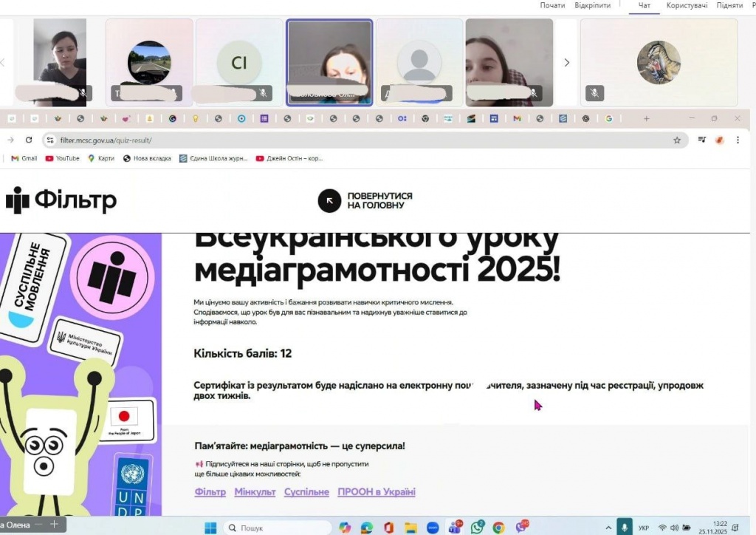Show the next page of participant videos
The image size is (756, 535).
pyautogui.click(x=566, y=63)
